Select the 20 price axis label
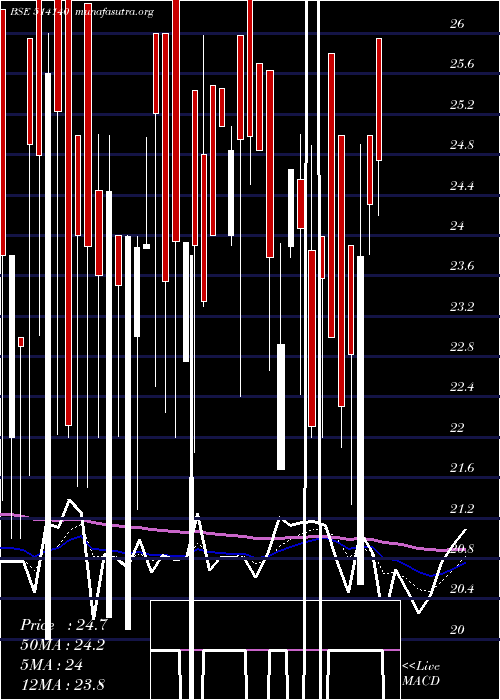This screenshot has width=500, height=700. (457, 629)
